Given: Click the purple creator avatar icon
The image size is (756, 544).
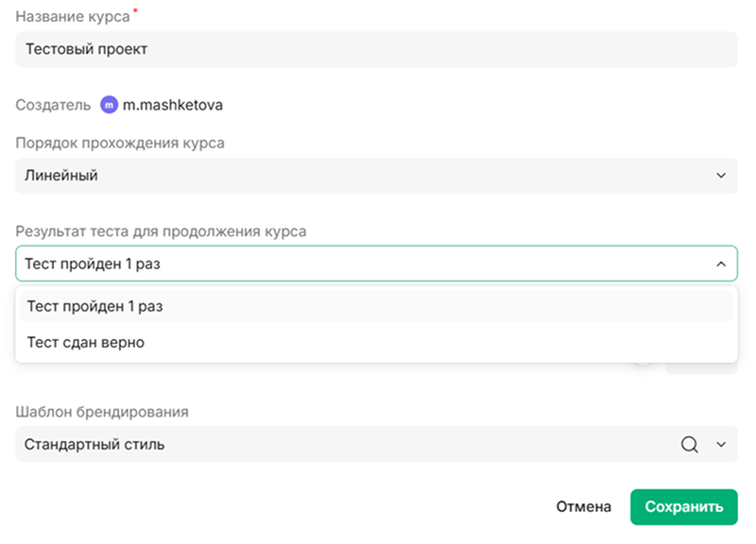Looking at the screenshot, I should tap(109, 105).
